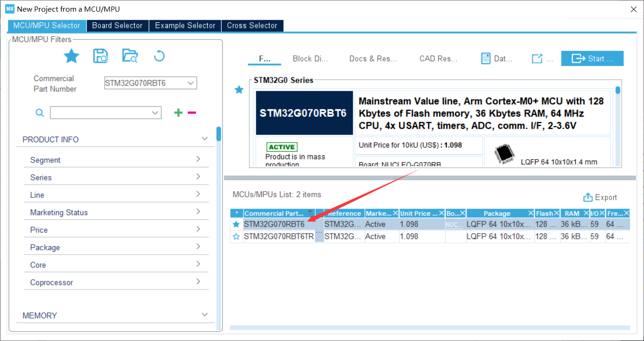Unfavorite the STM32G070RBT6 row star
The width and height of the screenshot is (644, 341).
click(x=236, y=224)
